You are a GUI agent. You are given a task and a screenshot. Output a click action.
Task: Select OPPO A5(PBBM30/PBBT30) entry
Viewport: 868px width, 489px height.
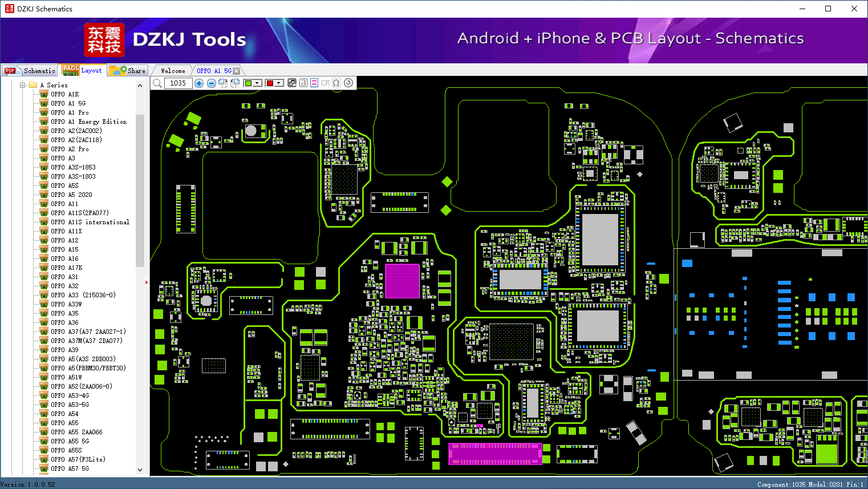pos(88,368)
